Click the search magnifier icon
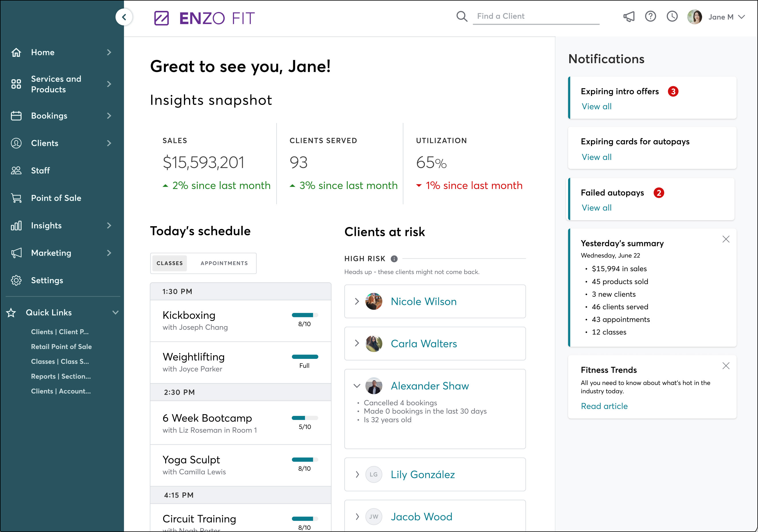The height and width of the screenshot is (532, 758). pos(462,17)
